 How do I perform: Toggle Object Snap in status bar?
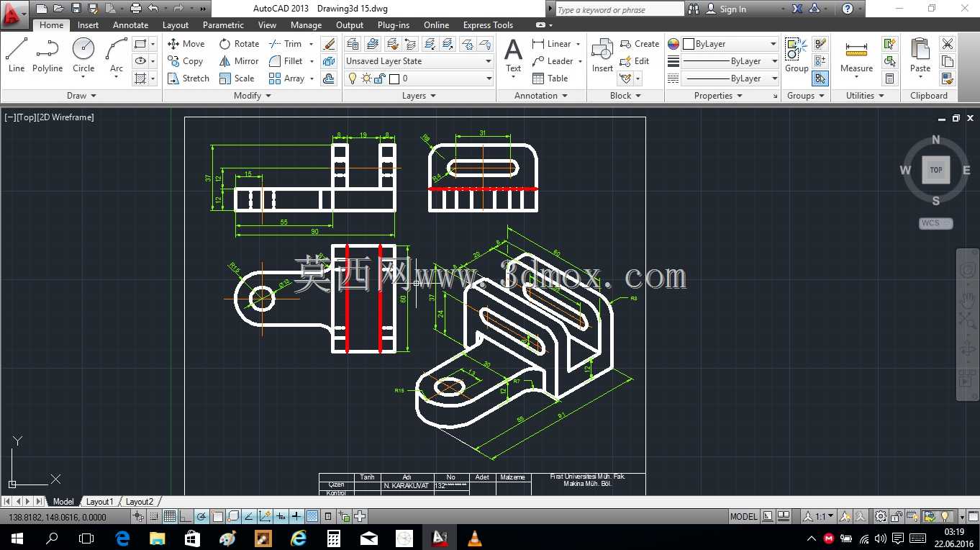click(x=217, y=516)
